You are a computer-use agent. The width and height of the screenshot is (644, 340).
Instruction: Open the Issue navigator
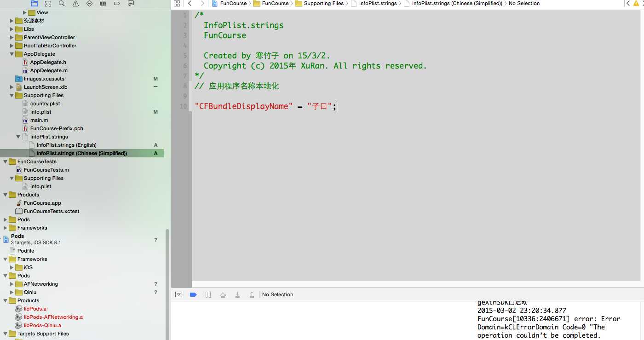click(75, 3)
